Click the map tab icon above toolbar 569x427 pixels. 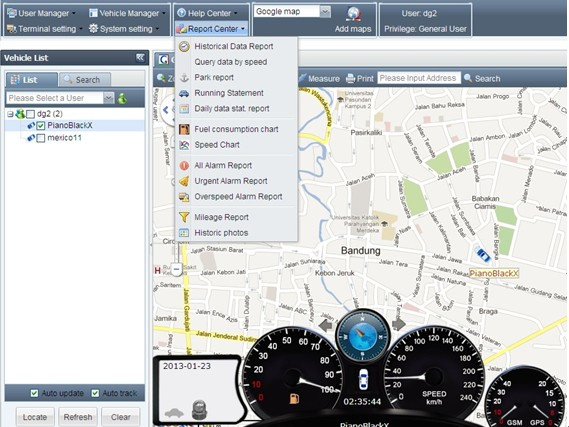pyautogui.click(x=164, y=59)
